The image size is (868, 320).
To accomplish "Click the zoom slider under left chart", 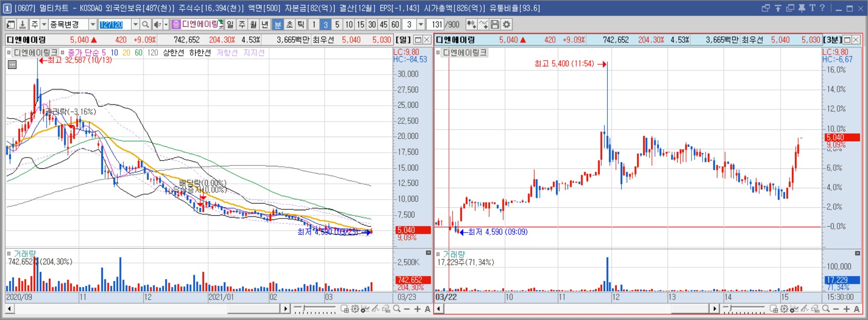I will (x=315, y=309).
